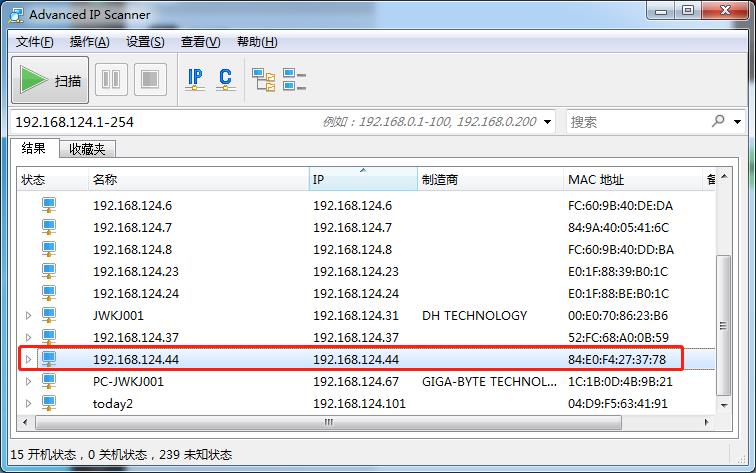Click the MAC address 84:9A:40:05:41:6C
The height and width of the screenshot is (473, 756).
[619, 228]
